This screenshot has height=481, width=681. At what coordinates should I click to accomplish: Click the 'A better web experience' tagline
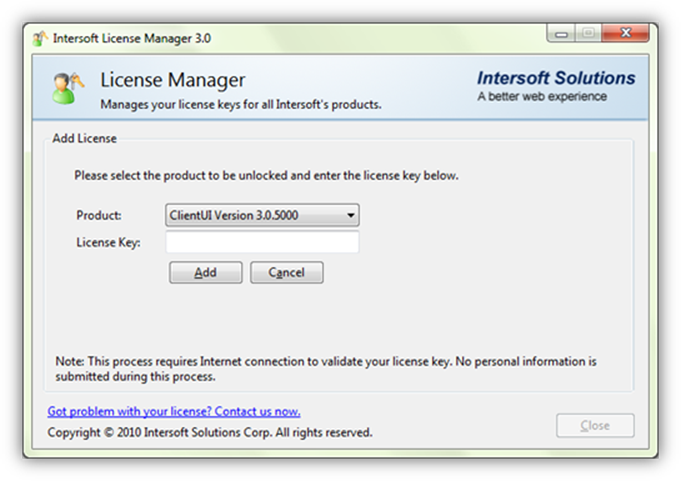tap(542, 96)
